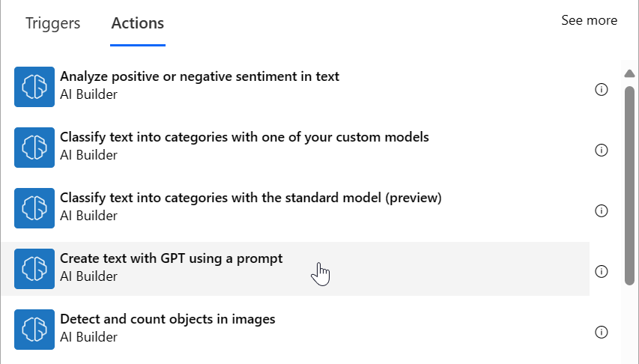Click the See more link

589,20
